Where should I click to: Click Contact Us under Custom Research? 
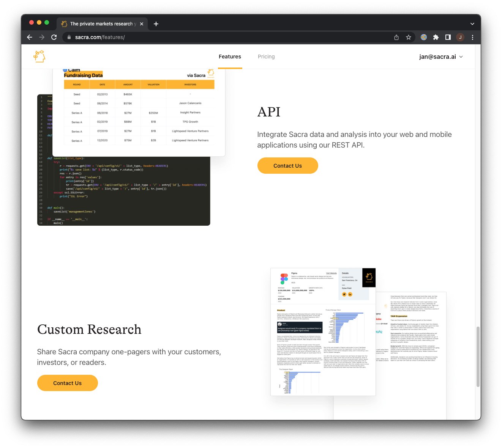point(67,383)
